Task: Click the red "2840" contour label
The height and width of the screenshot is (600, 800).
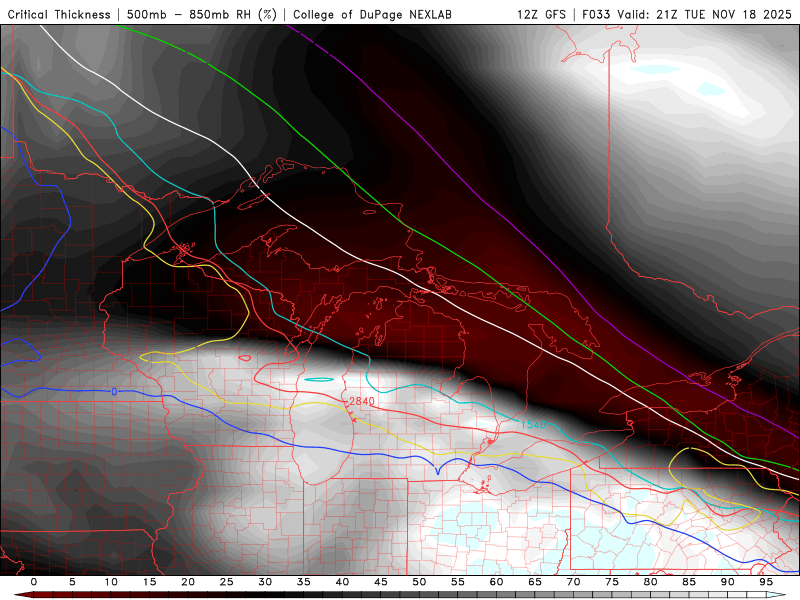Action: pos(362,402)
